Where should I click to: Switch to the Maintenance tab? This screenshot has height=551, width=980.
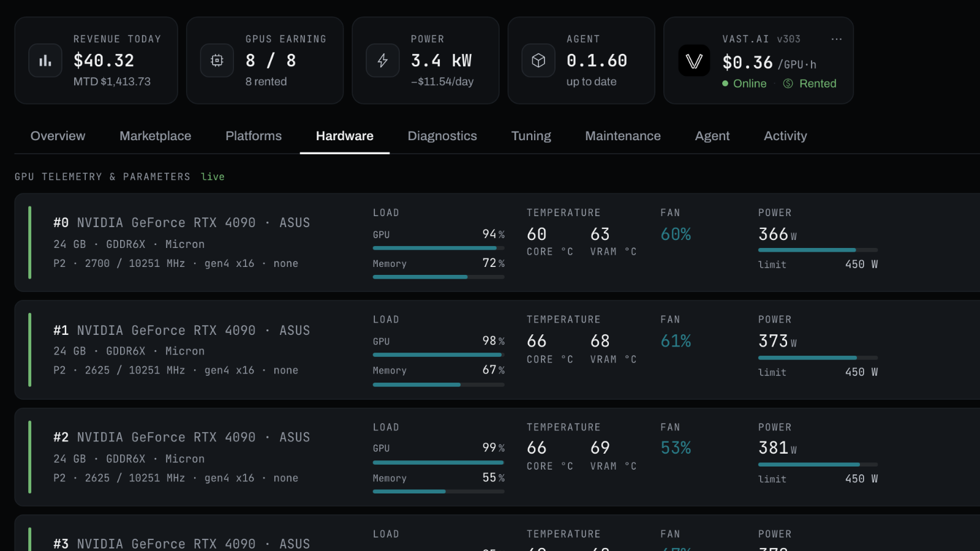point(623,136)
